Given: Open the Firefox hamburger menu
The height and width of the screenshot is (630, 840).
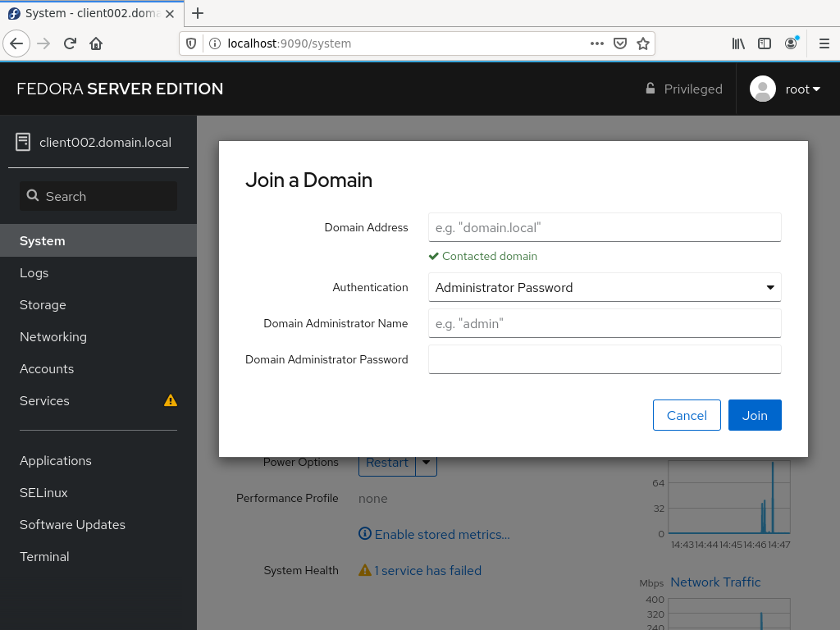Looking at the screenshot, I should (x=824, y=43).
